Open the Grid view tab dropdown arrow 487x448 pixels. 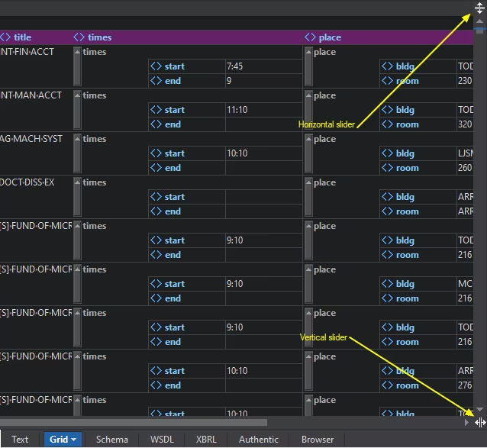[x=74, y=440]
